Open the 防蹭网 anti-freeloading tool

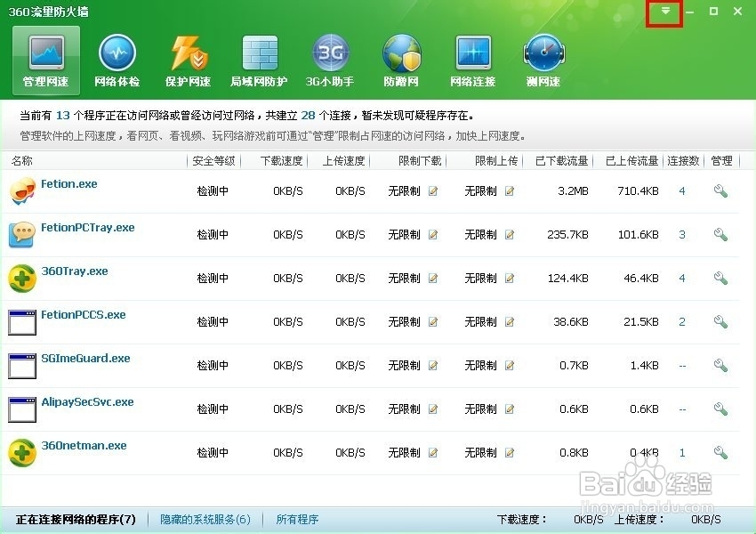click(401, 58)
